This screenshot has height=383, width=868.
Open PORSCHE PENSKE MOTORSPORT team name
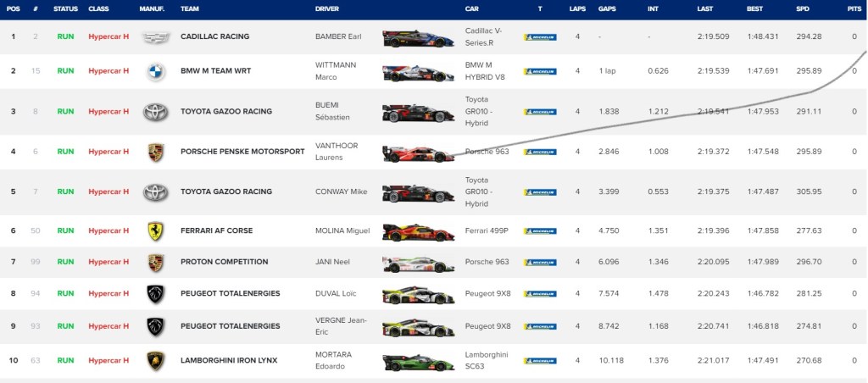(242, 152)
